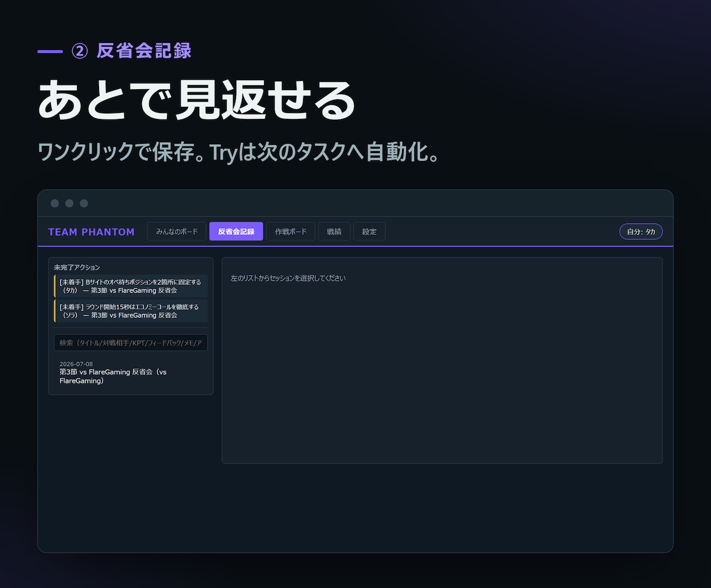Open the Bサイトのオペ待ちポジション action item
The image size is (711, 588).
click(131, 286)
